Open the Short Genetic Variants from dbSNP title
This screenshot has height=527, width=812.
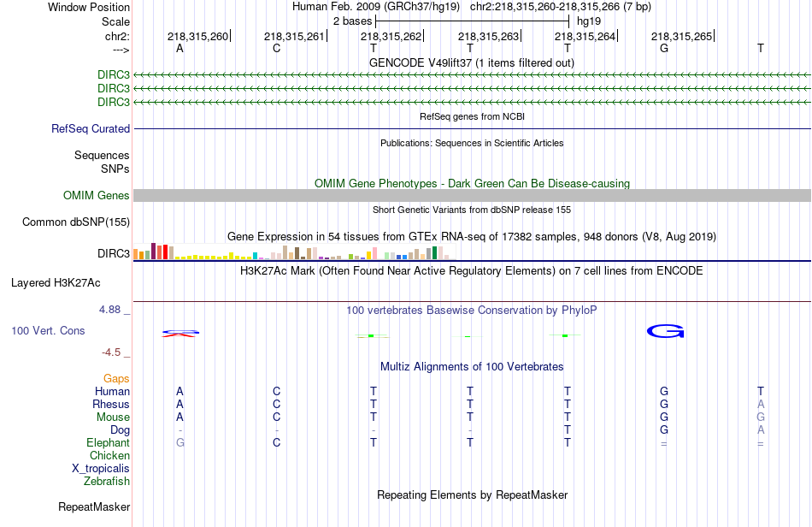pos(472,210)
